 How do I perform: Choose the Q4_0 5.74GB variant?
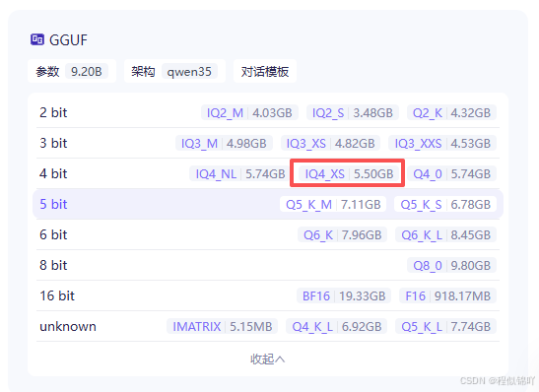click(451, 174)
